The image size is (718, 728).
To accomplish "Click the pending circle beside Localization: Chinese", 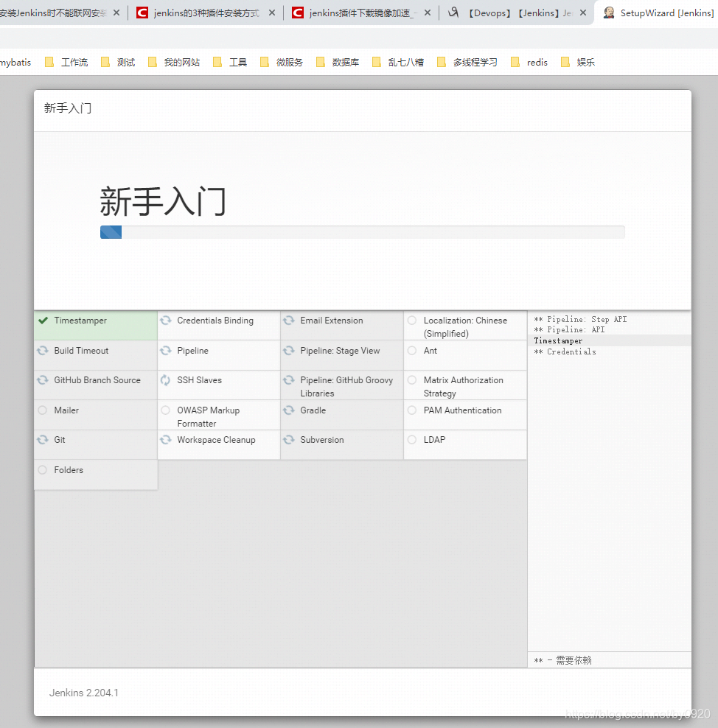I will pyautogui.click(x=412, y=321).
